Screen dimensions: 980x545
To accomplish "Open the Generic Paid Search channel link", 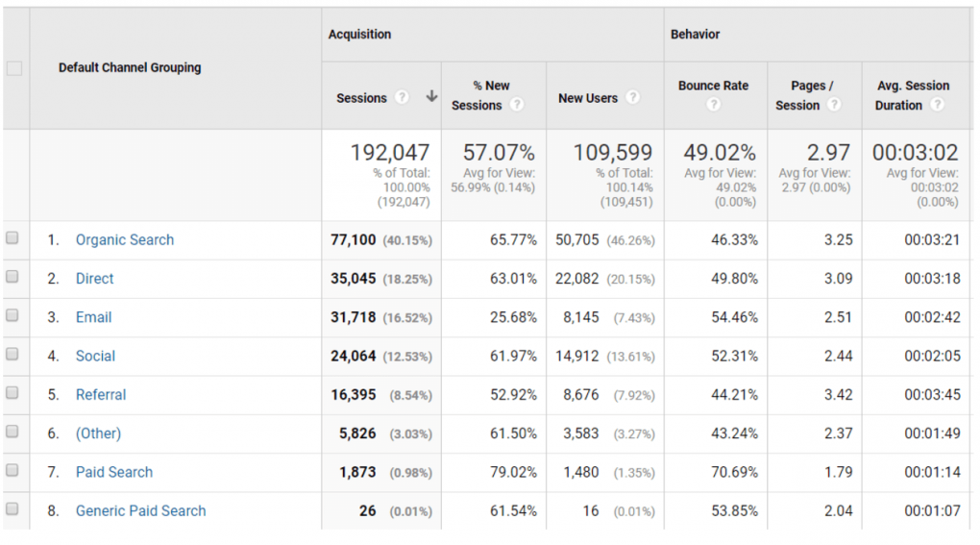I will pyautogui.click(x=140, y=511).
